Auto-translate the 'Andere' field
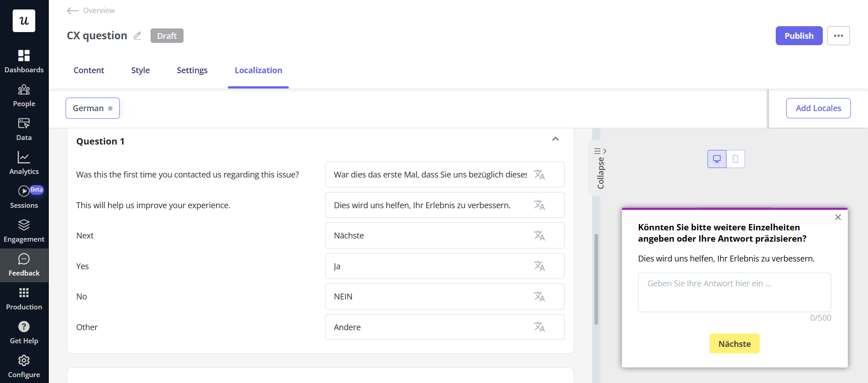The image size is (868, 383). click(539, 327)
